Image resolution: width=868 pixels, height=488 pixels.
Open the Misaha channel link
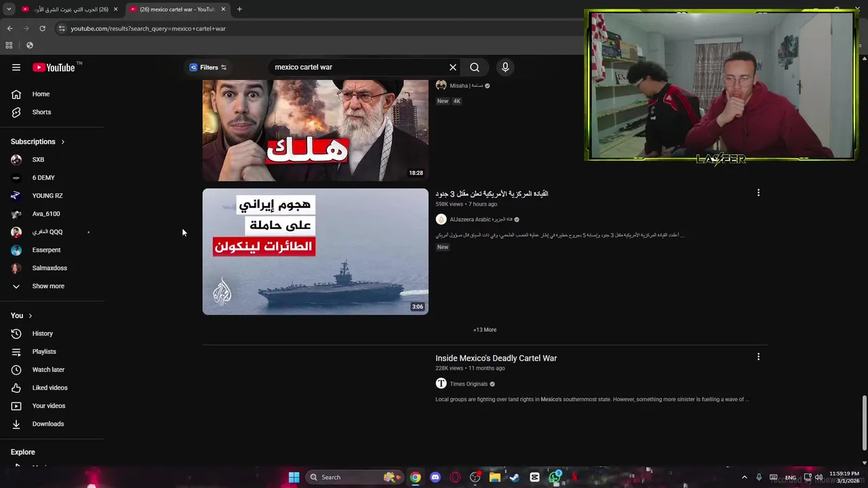coord(466,86)
